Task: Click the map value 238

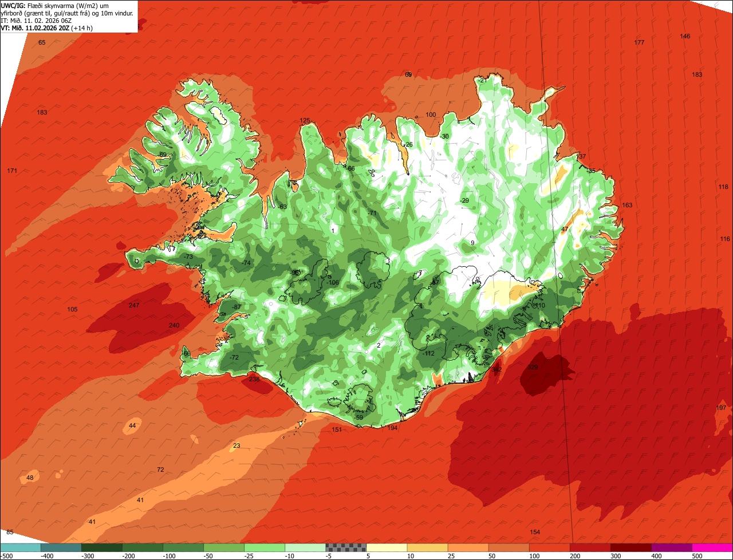Action: pyautogui.click(x=254, y=379)
